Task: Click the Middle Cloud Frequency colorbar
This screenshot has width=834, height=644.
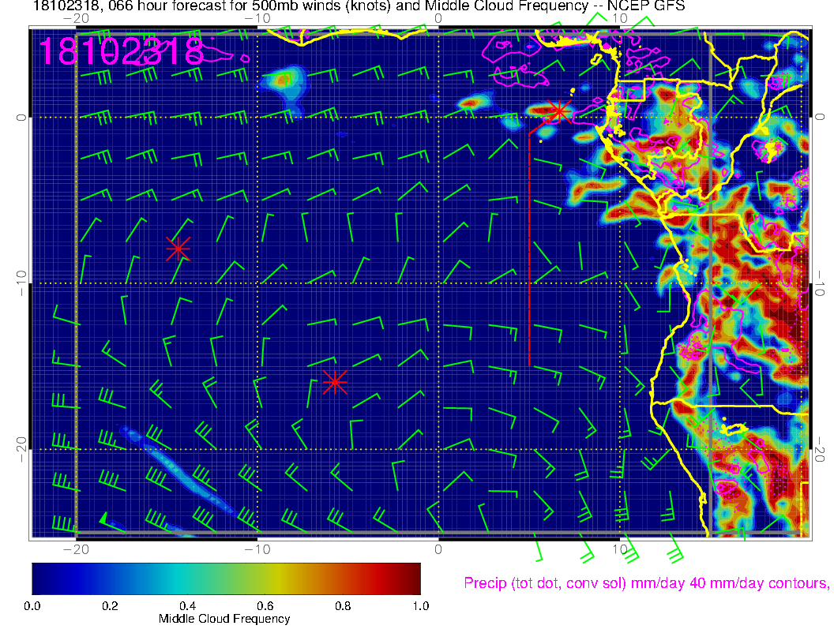Action: point(226,578)
